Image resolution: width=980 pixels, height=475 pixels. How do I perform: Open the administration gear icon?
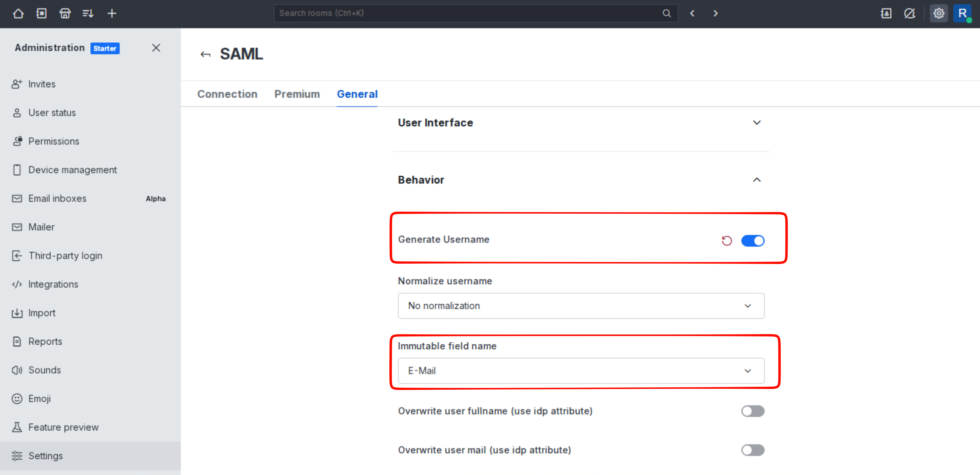click(x=939, y=13)
